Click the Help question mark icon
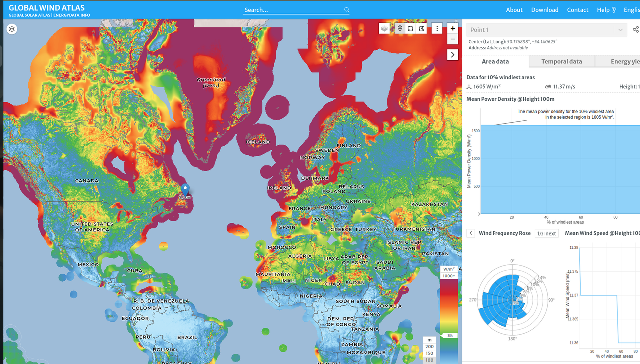The width and height of the screenshot is (640, 364). pyautogui.click(x=614, y=10)
